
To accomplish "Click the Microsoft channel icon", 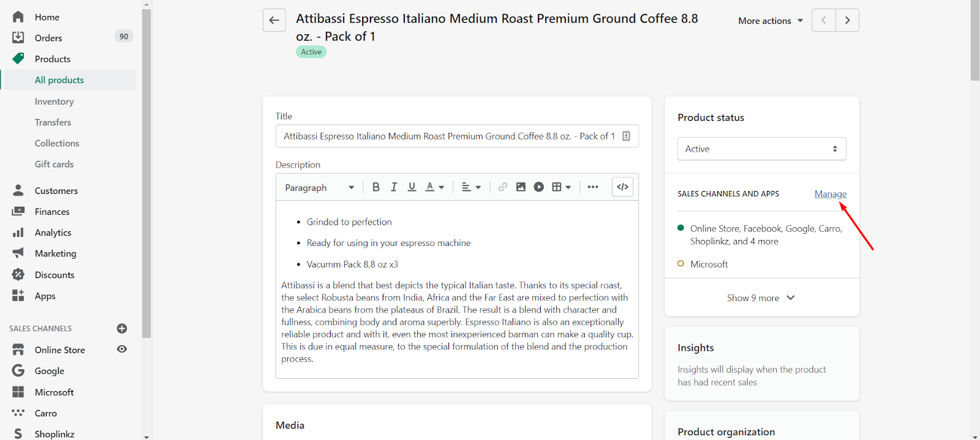I will tap(18, 392).
